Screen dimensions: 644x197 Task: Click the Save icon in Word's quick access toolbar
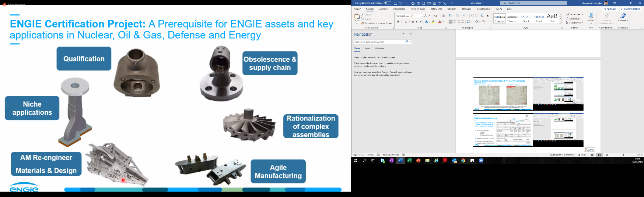(x=396, y=3)
